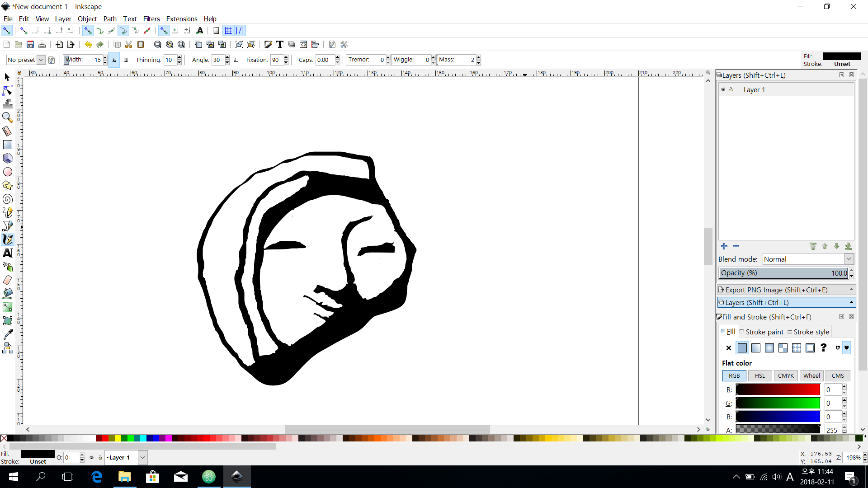The height and width of the screenshot is (488, 868).
Task: Click the Print document icon
Action: pyautogui.click(x=42, y=44)
